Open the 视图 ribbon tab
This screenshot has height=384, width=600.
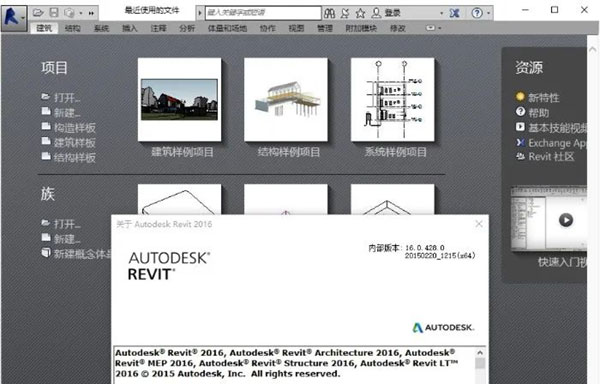pyautogui.click(x=296, y=28)
